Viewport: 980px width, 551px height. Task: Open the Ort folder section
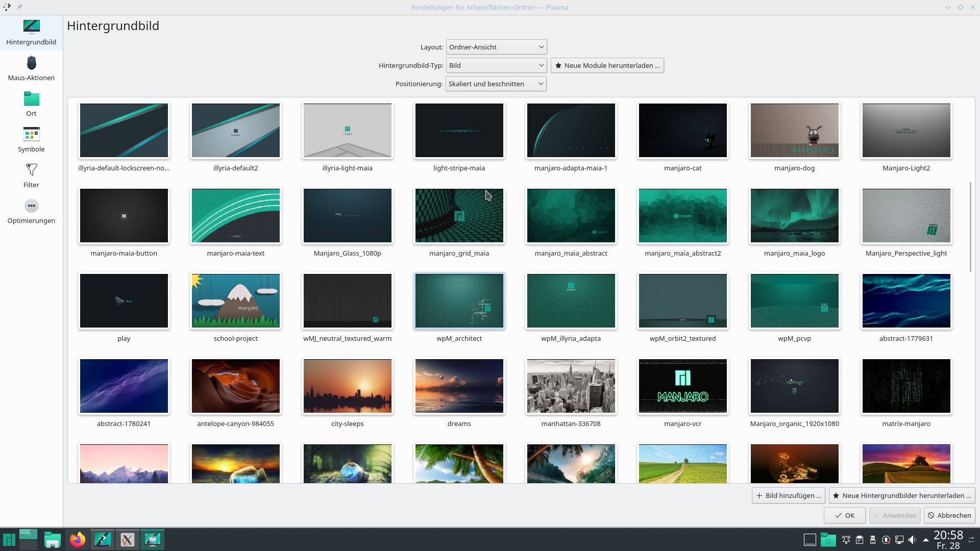point(31,105)
